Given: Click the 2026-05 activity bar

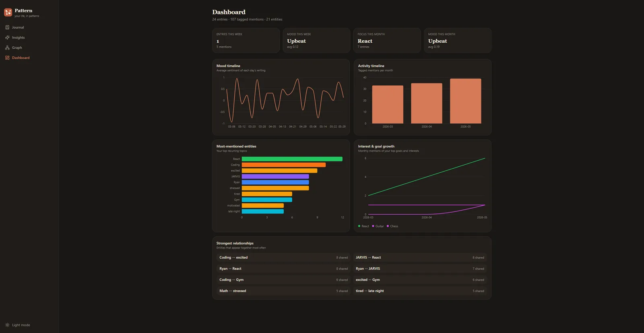Looking at the screenshot, I should [x=465, y=101].
